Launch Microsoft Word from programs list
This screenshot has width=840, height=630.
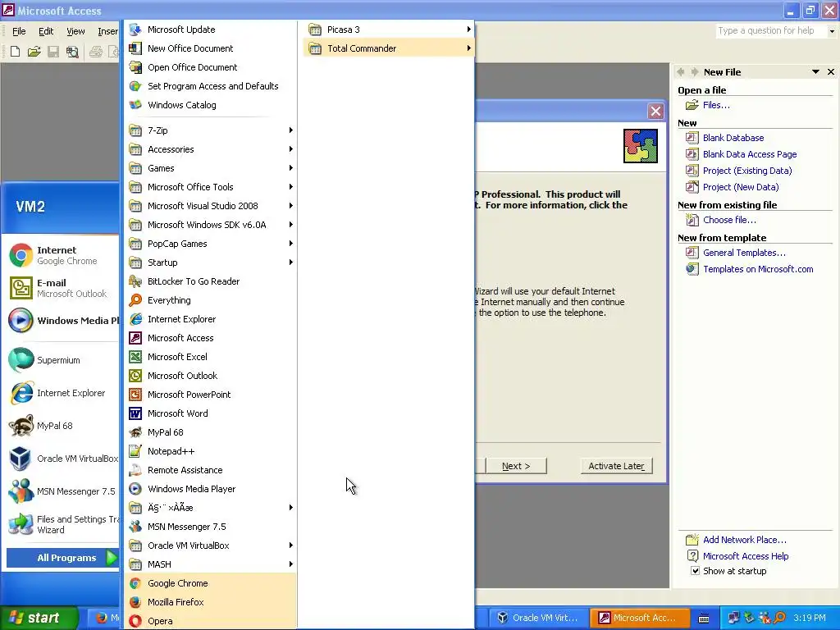(211, 413)
